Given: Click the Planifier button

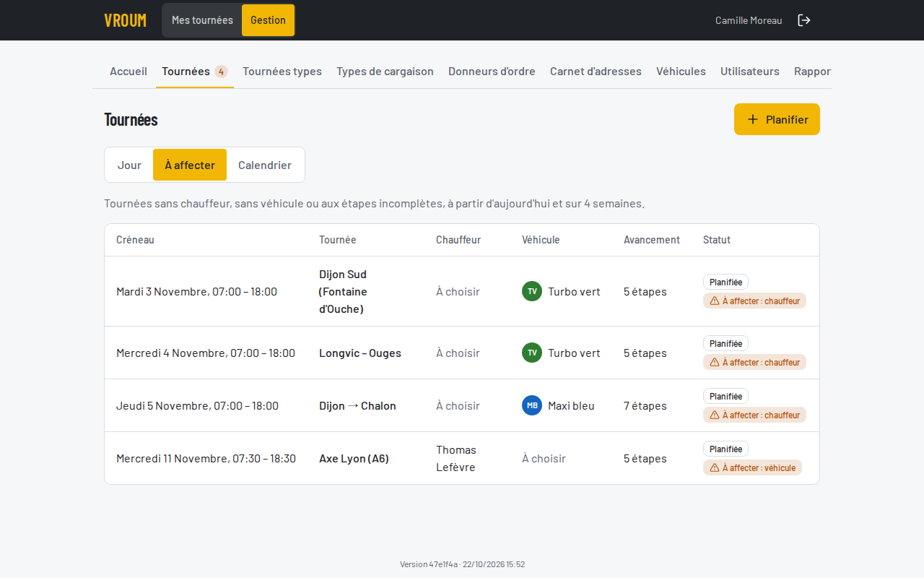Looking at the screenshot, I should click(777, 119).
